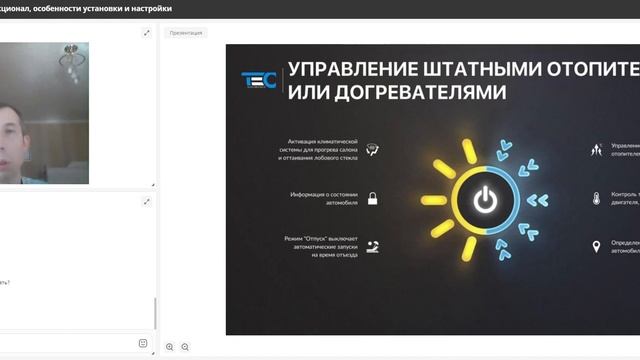Click the heater control arrows icon
Screen dimensions: 640x360
pyautogui.click(x=596, y=150)
